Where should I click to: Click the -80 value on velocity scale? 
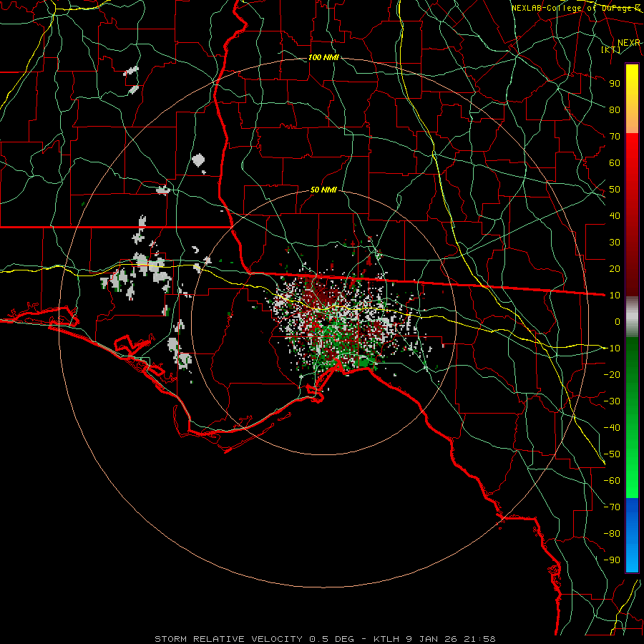click(x=612, y=534)
